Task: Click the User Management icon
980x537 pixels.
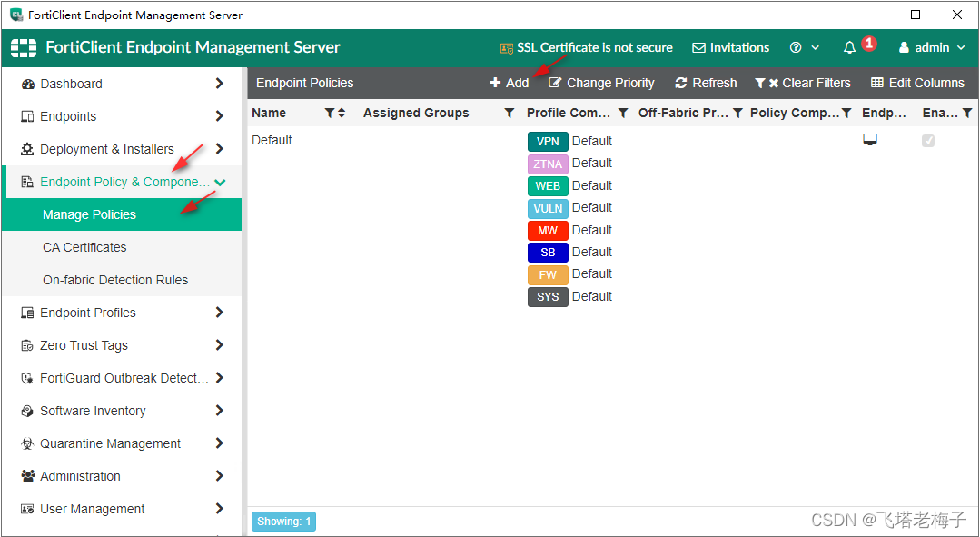Action: (x=27, y=509)
